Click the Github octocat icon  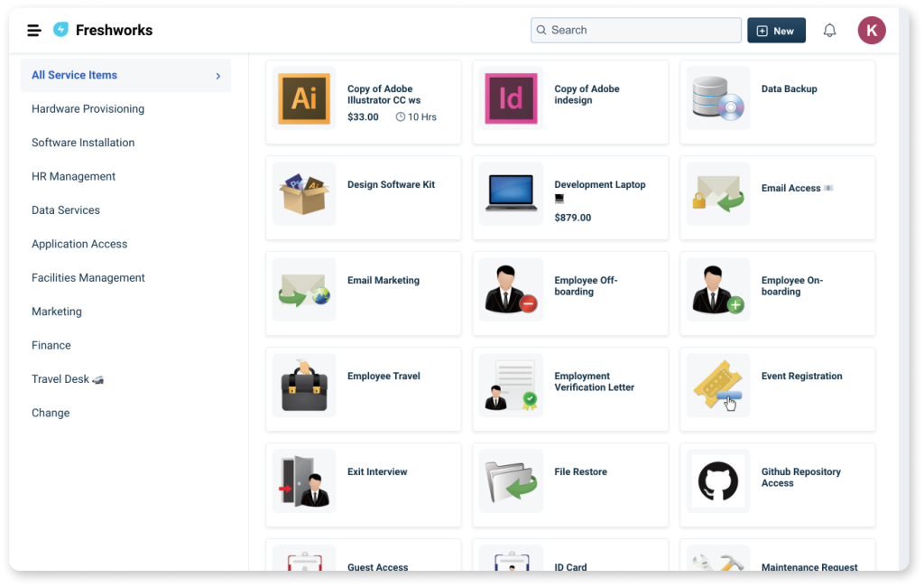point(717,480)
